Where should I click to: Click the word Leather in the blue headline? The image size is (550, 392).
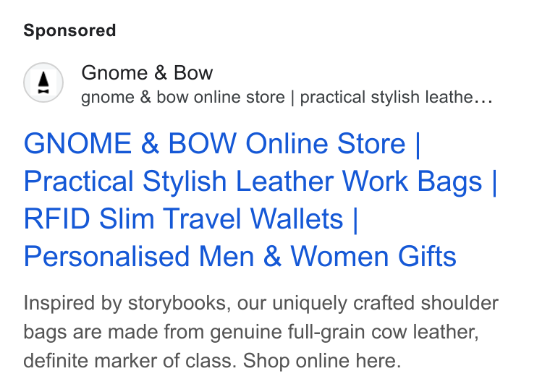pyautogui.click(x=284, y=182)
